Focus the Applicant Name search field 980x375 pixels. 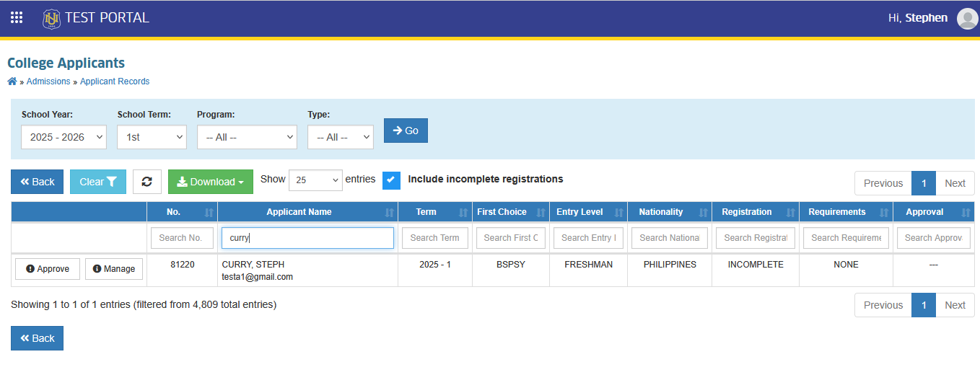point(307,238)
